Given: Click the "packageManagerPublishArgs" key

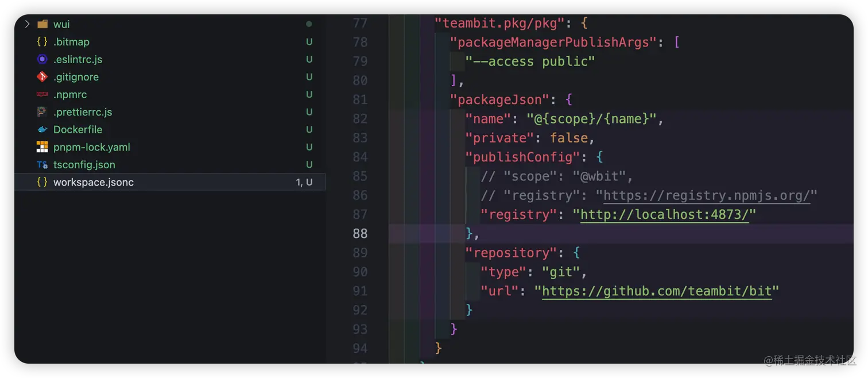Looking at the screenshot, I should 553,42.
